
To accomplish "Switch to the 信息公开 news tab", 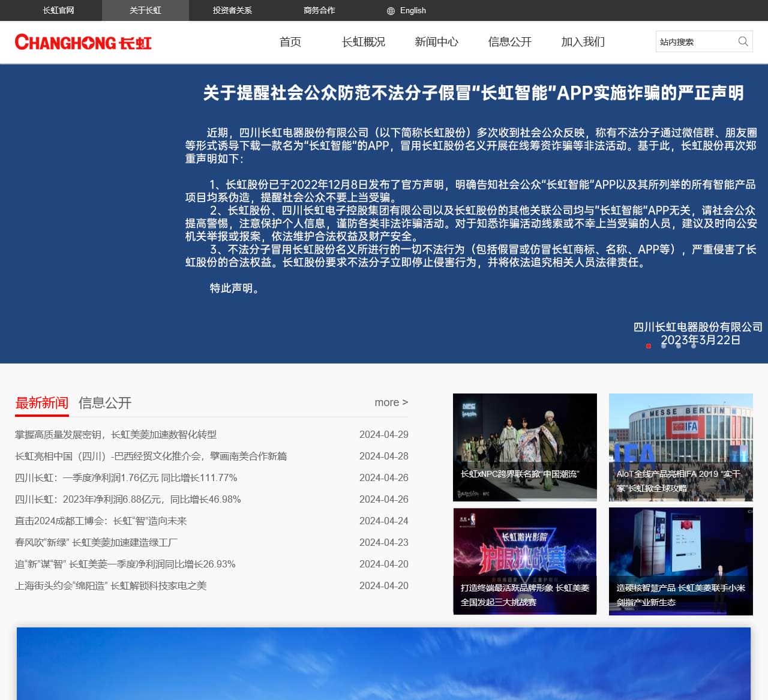I will [105, 403].
